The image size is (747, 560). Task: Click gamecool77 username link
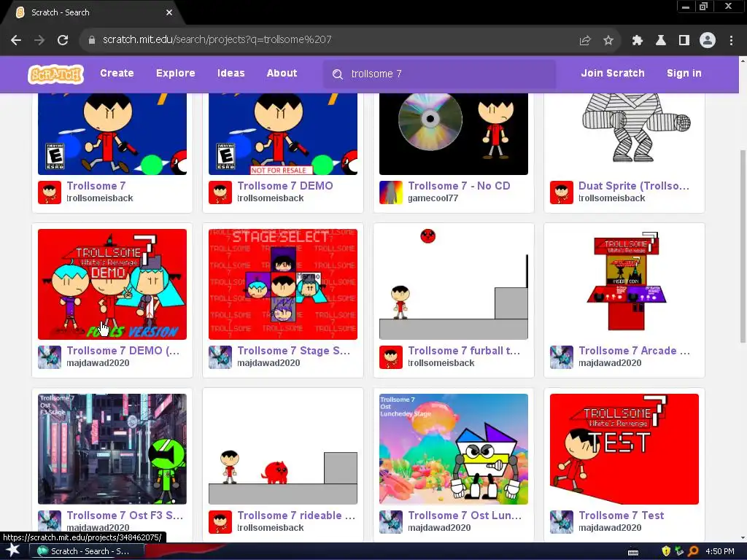click(433, 198)
